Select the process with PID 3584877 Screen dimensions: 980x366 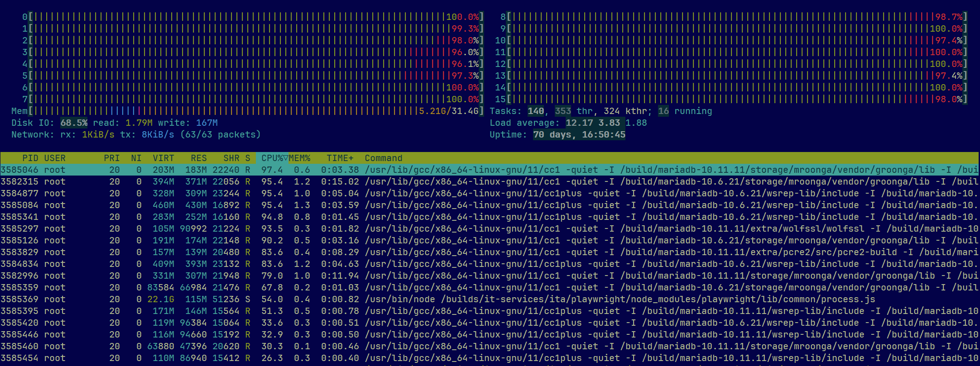pos(490,193)
